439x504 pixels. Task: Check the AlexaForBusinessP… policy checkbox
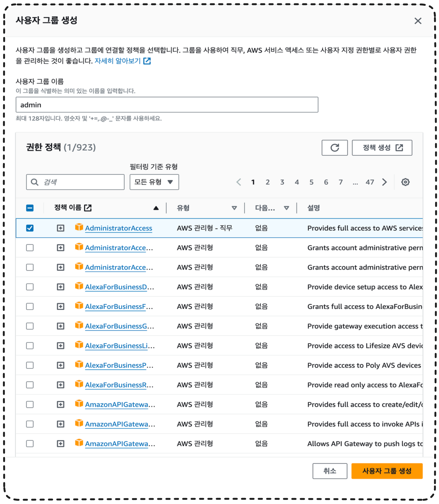[30, 365]
